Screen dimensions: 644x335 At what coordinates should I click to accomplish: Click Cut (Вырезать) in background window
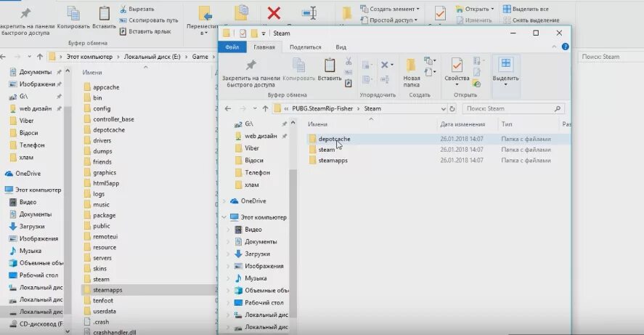(136, 9)
